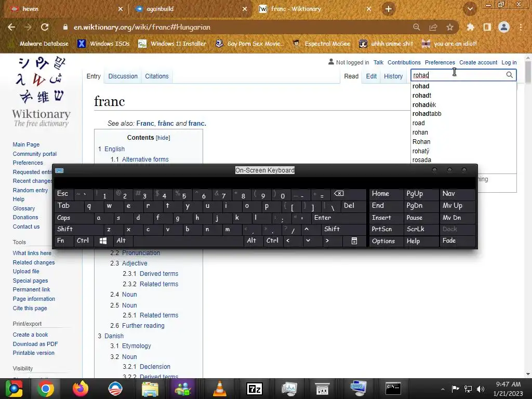The height and width of the screenshot is (399, 532).
Task: Click the volume speaker tray icon
Action: (x=481, y=389)
